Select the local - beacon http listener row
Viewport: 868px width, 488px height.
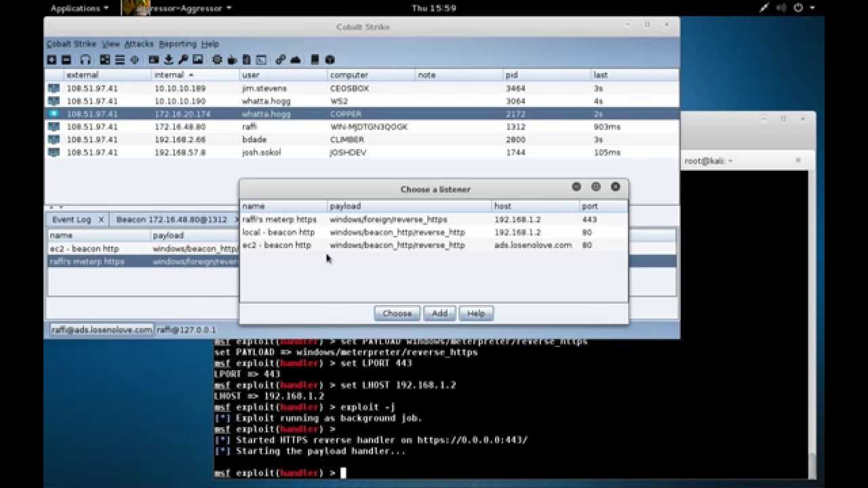click(x=433, y=232)
